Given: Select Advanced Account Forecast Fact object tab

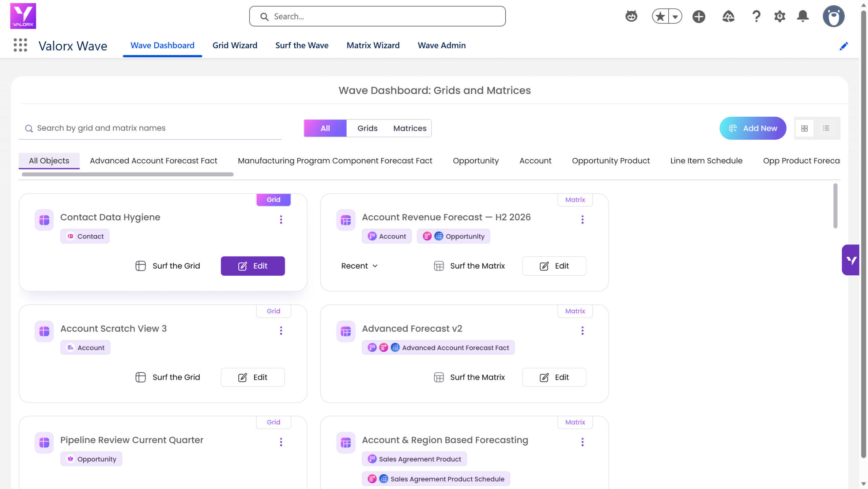Looking at the screenshot, I should [x=153, y=161].
